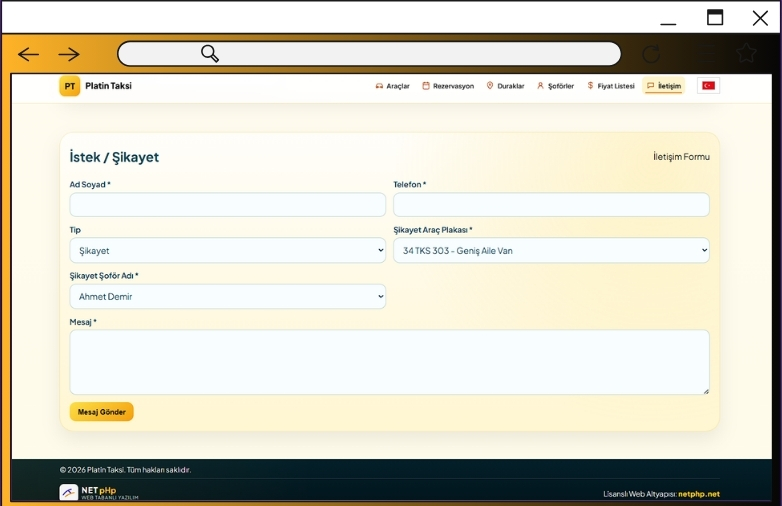The width and height of the screenshot is (782, 506).
Task: Go to the Şoförler page
Action: coord(555,86)
